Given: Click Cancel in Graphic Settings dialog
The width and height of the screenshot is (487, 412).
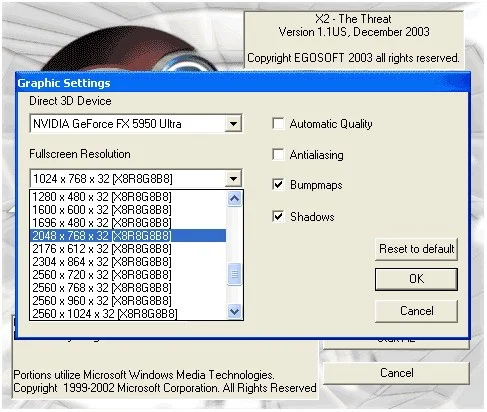Looking at the screenshot, I should 416,311.
